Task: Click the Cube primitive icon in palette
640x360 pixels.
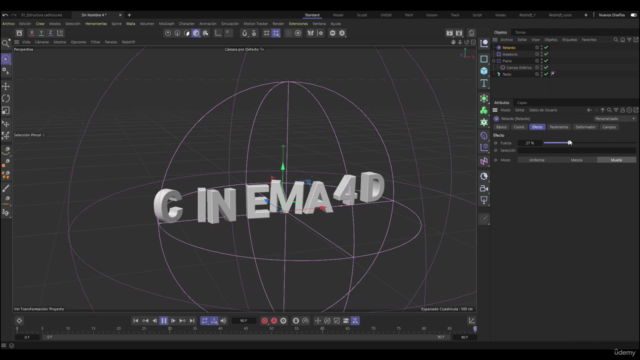Action: point(484,71)
